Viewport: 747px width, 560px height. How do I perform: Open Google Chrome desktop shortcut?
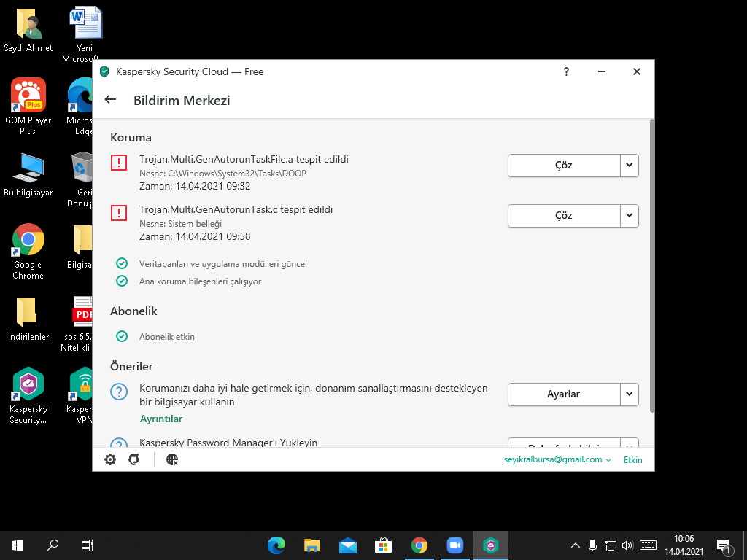click(28, 252)
